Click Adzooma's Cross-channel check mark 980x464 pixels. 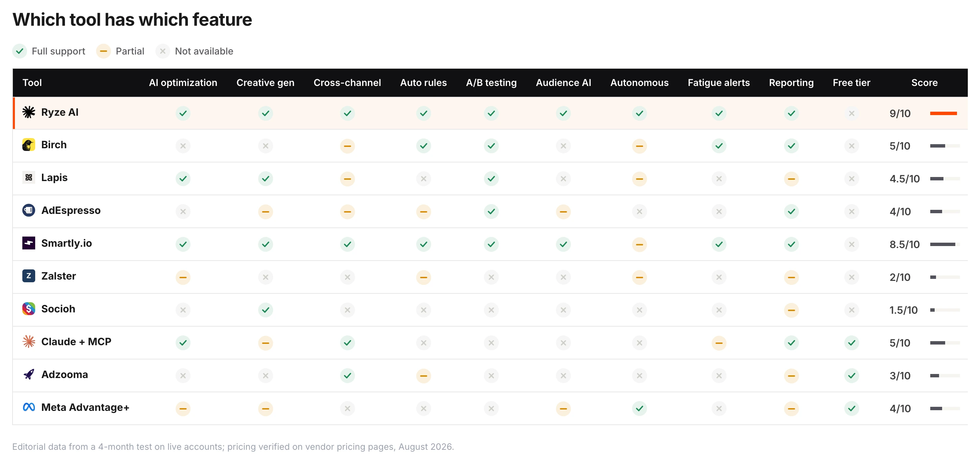click(347, 376)
